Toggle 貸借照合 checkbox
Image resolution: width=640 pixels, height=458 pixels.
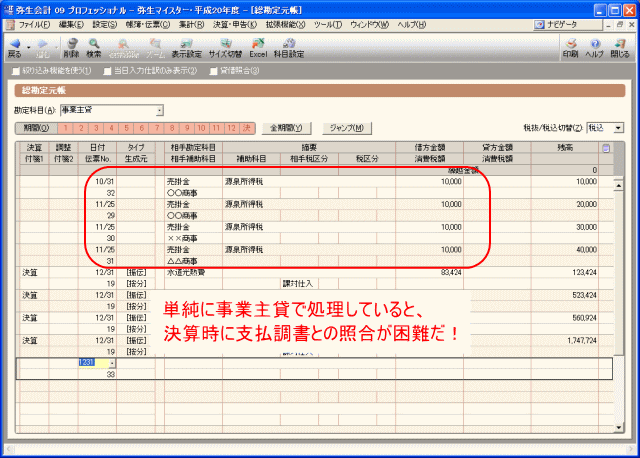(213, 71)
